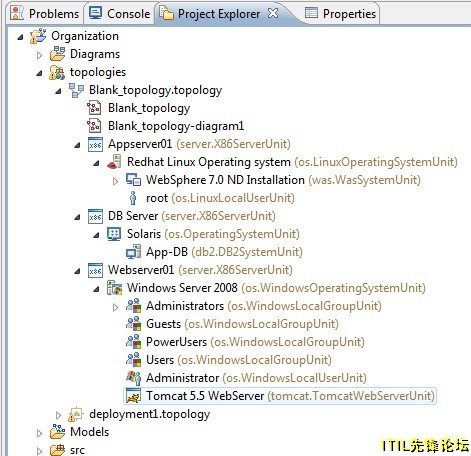
Task: Click the Administrator user icon
Action: pyautogui.click(x=133, y=378)
